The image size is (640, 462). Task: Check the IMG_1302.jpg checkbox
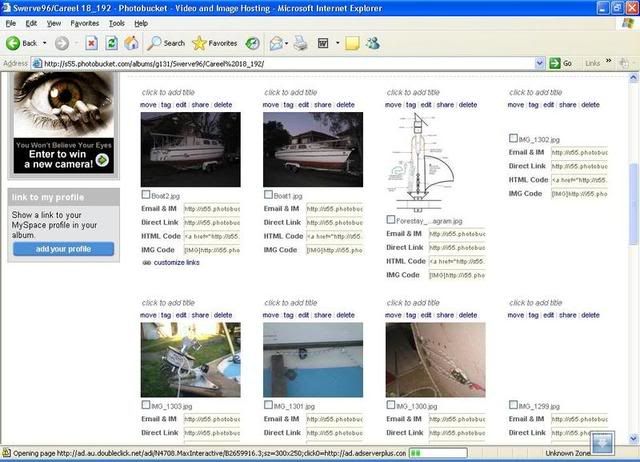pos(513,138)
